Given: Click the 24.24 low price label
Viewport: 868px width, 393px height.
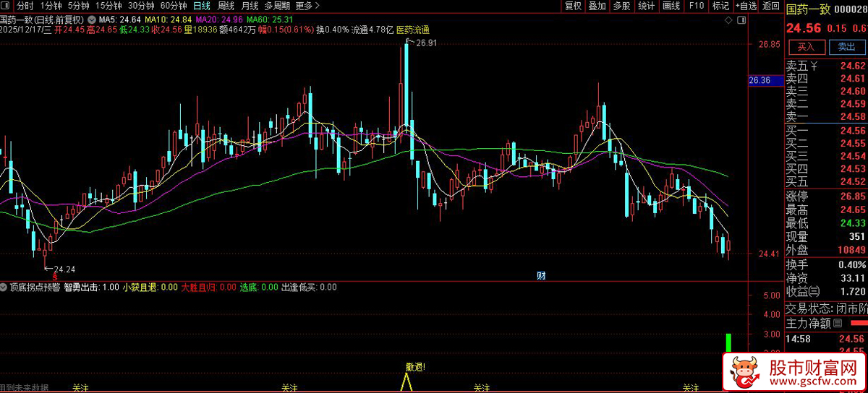Looking at the screenshot, I should coord(64,269).
